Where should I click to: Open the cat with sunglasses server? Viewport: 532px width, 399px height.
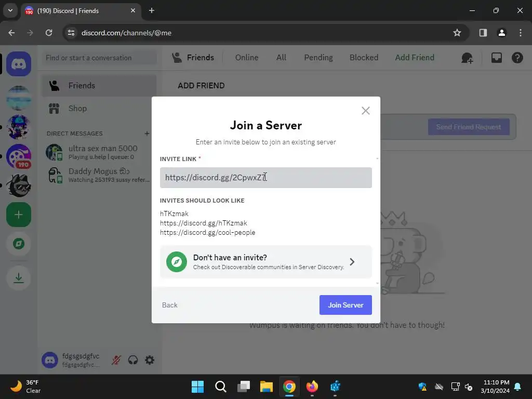point(19,185)
